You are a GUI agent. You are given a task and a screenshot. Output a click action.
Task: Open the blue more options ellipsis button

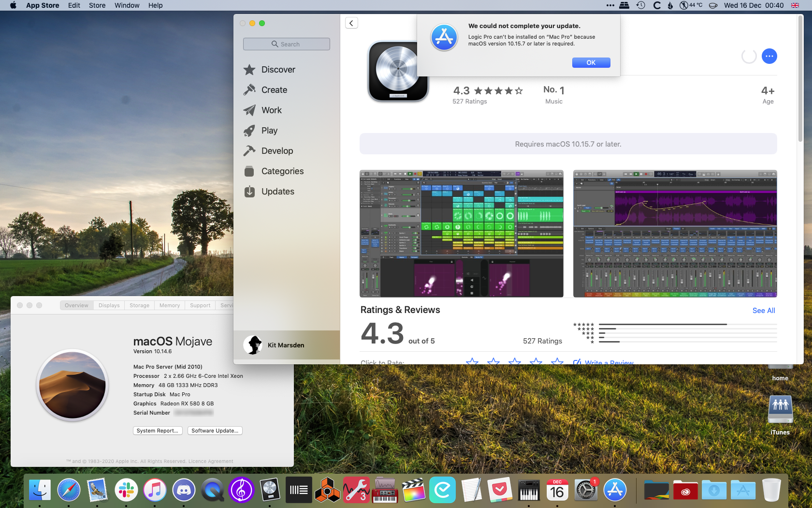click(x=769, y=56)
